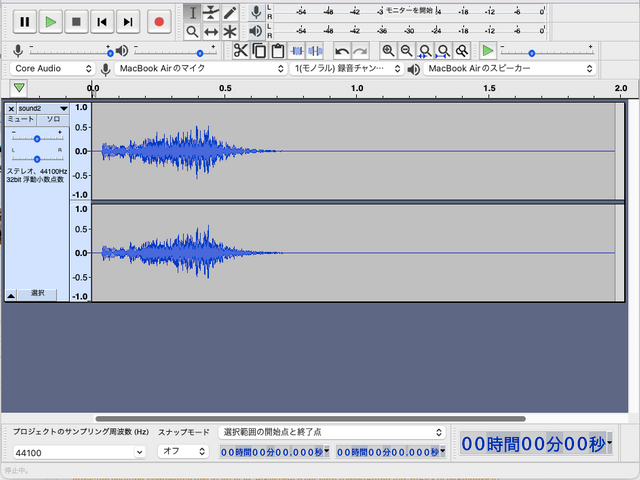The height and width of the screenshot is (480, 640).
Task: Zoom in on the waveform
Action: (x=388, y=51)
